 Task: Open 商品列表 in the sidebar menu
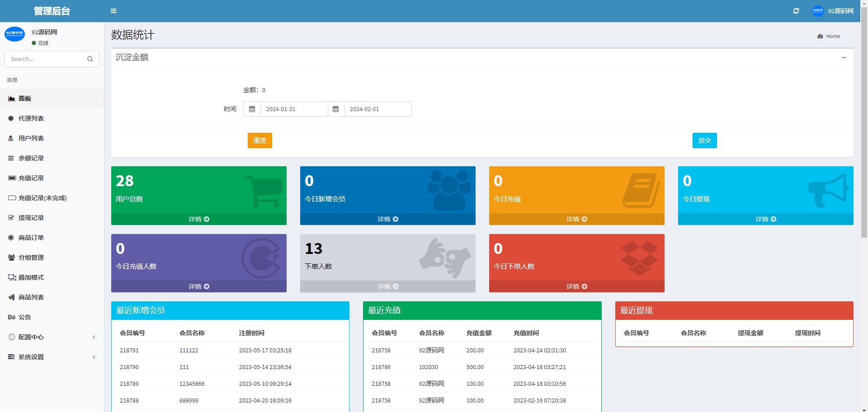(52, 297)
